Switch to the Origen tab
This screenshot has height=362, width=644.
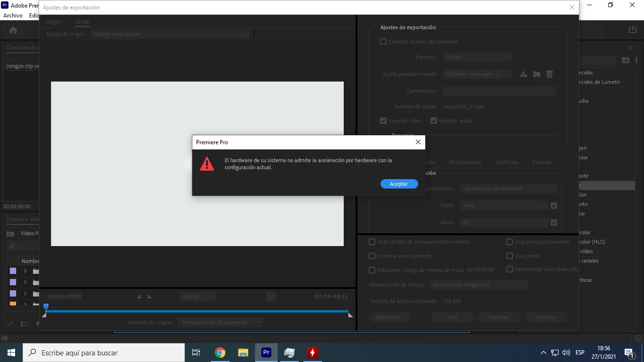coord(54,22)
